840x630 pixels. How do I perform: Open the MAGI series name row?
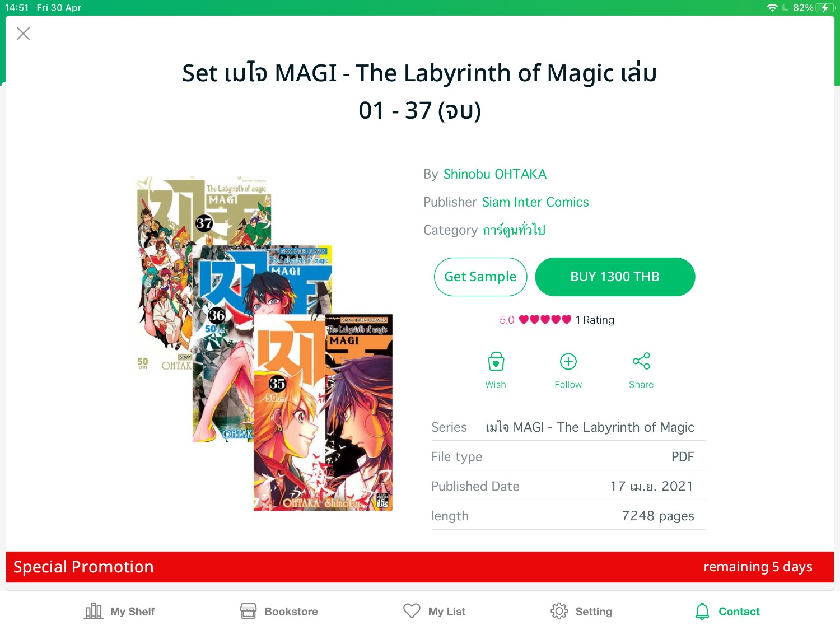click(x=568, y=427)
